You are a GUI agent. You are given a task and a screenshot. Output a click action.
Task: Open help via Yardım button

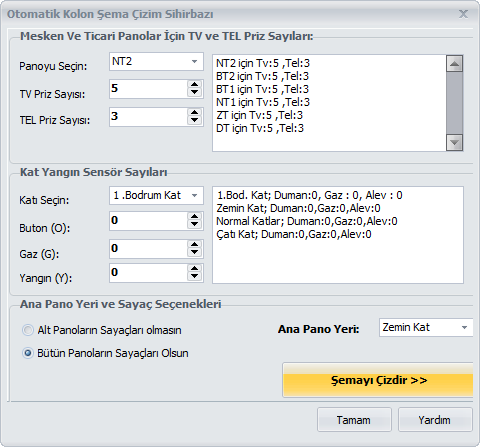pyautogui.click(x=435, y=420)
